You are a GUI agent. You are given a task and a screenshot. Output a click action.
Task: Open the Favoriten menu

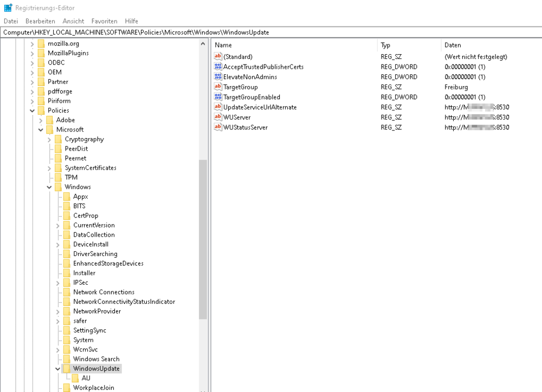104,21
